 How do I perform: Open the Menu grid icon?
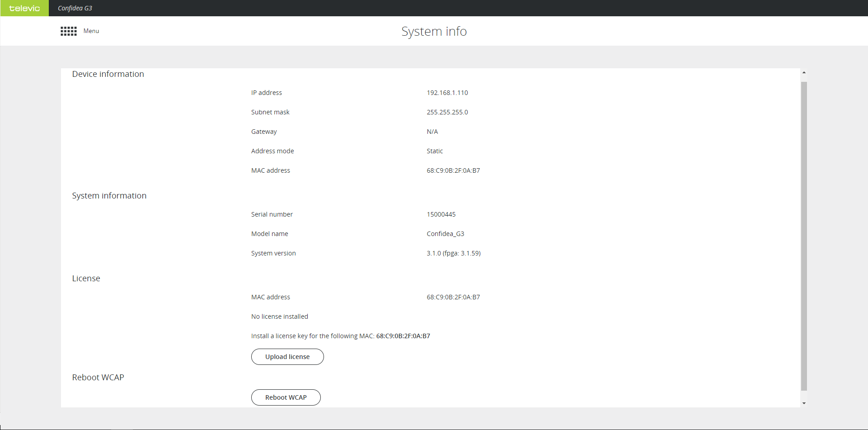tap(69, 31)
